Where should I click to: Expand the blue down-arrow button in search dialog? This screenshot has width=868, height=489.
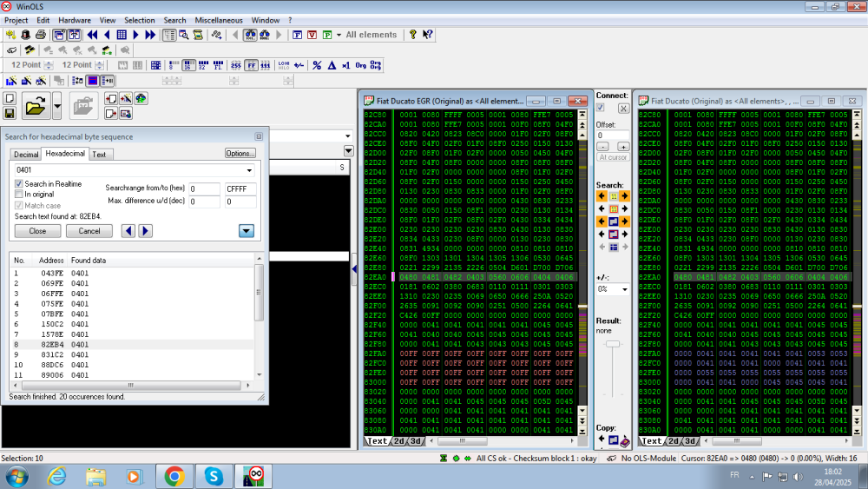click(x=247, y=231)
